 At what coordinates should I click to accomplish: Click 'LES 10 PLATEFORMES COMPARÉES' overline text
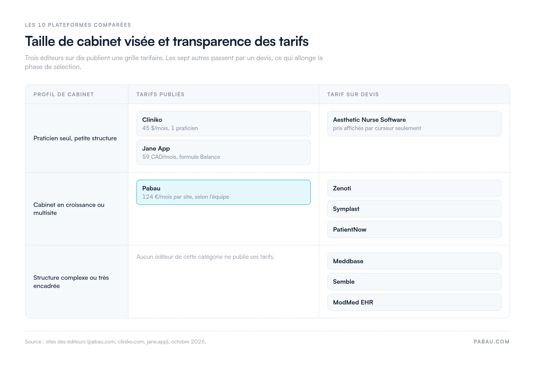click(78, 25)
